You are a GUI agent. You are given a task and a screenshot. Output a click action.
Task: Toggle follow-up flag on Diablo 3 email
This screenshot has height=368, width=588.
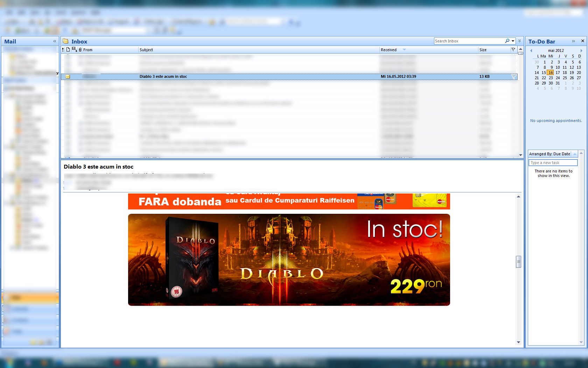click(x=514, y=76)
